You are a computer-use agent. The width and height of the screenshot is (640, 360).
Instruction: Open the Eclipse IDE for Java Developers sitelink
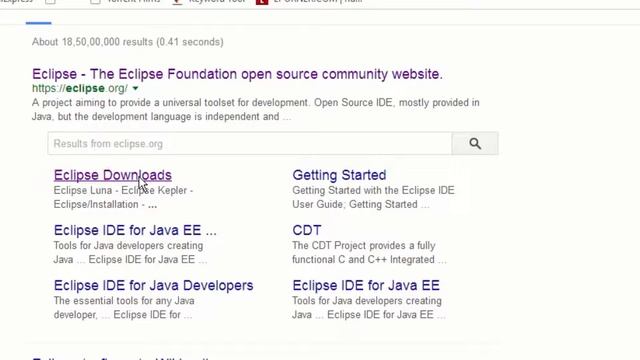click(153, 285)
